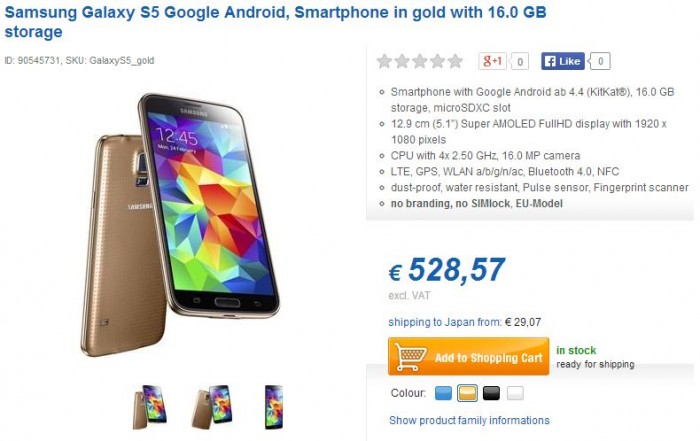Click the Facebook Like count bubble
Image resolution: width=700 pixels, height=441 pixels.
coord(600,61)
